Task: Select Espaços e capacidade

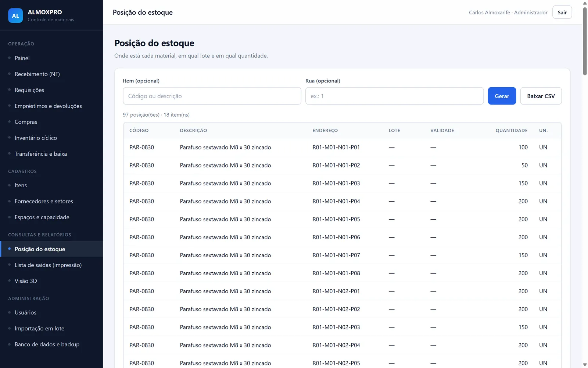Action: (x=42, y=217)
